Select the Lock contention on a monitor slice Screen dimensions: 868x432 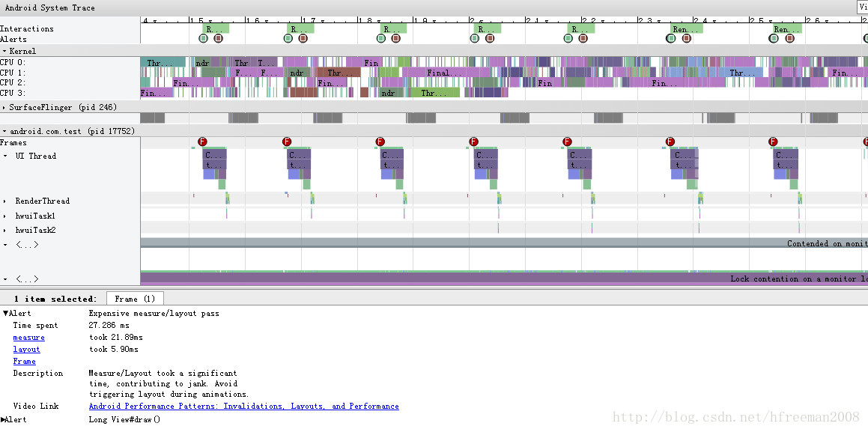[x=504, y=279]
